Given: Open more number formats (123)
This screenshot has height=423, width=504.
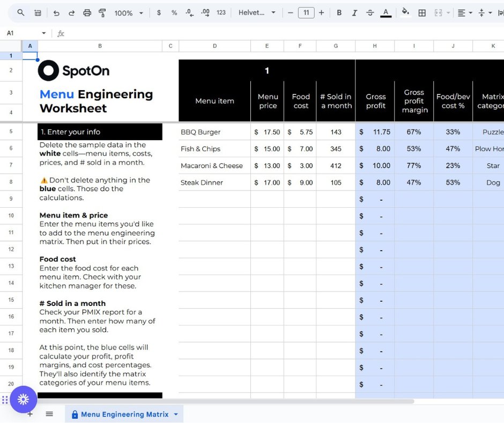Looking at the screenshot, I should pyautogui.click(x=221, y=12).
